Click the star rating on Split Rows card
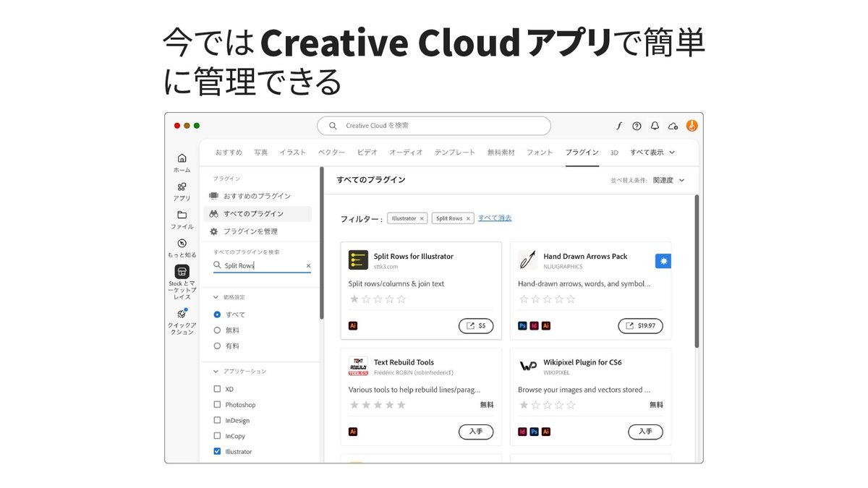Viewport: 868px width, 488px height. [378, 299]
